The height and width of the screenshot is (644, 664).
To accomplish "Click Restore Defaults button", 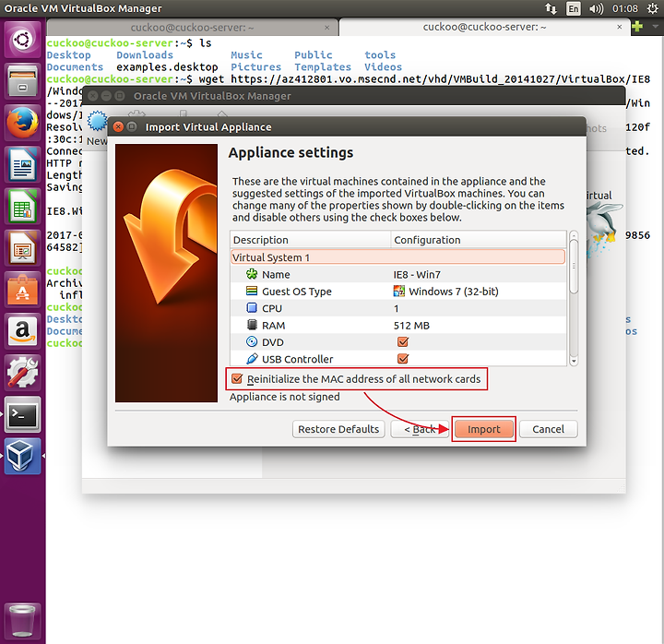I will [x=338, y=429].
